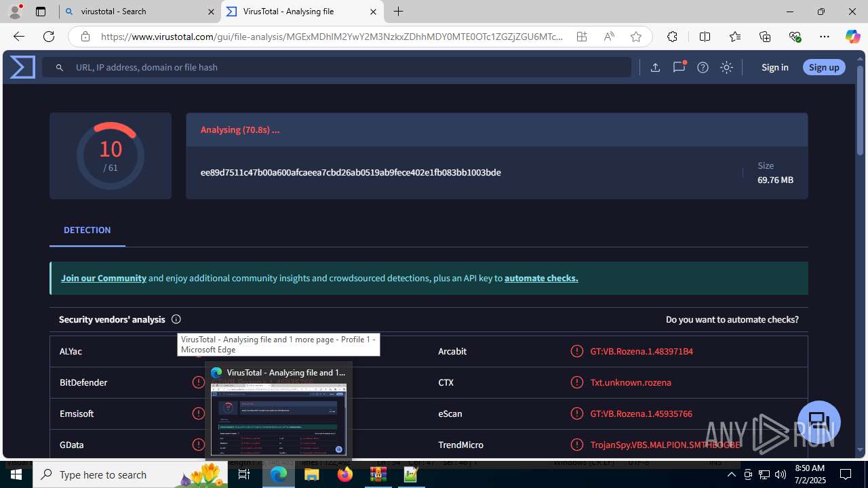Screen dimensions: 868x488
Task: Open the split screen icon
Action: pos(705,37)
